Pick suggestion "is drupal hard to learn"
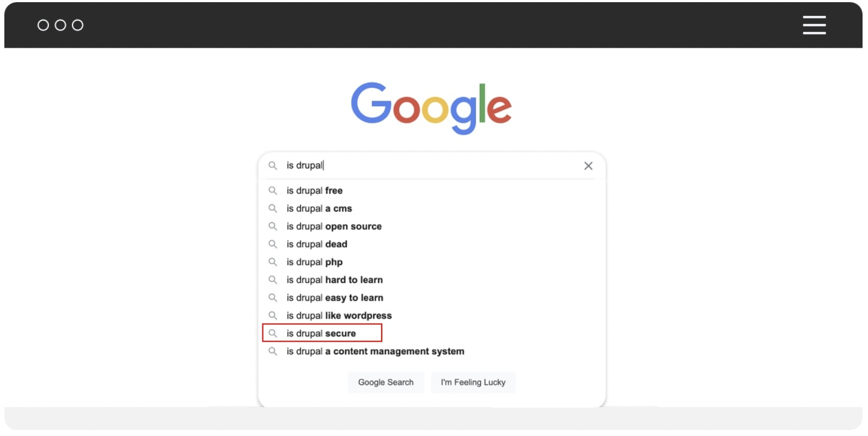The image size is (868, 436). click(x=334, y=280)
